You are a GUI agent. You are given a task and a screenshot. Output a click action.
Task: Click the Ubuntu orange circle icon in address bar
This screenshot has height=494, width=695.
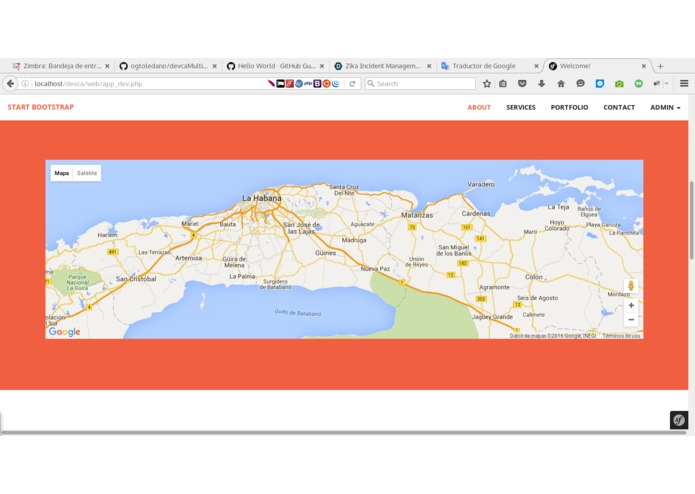coord(326,83)
